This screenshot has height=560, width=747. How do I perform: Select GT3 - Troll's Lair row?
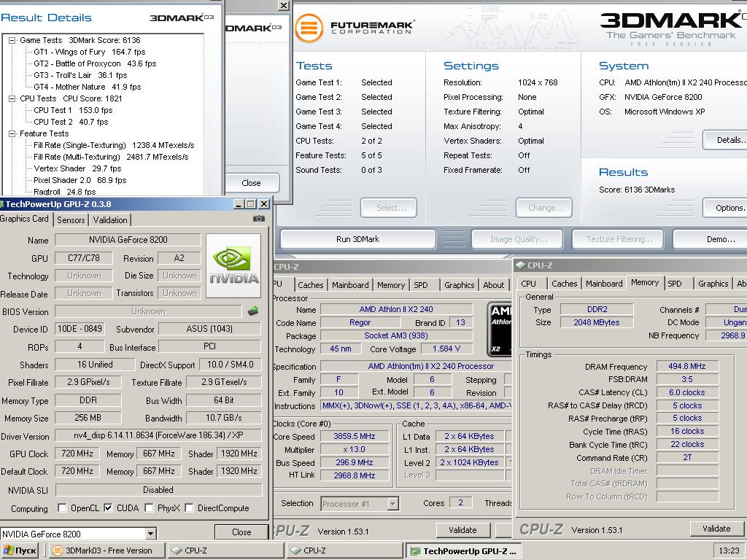point(80,75)
